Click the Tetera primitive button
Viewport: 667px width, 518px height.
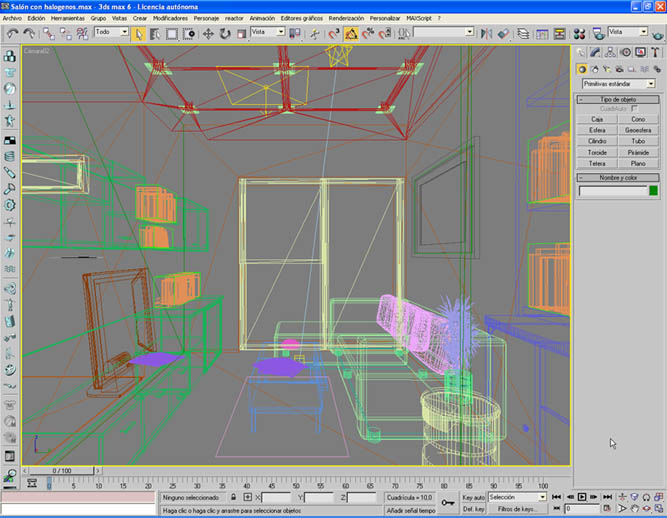point(597,163)
